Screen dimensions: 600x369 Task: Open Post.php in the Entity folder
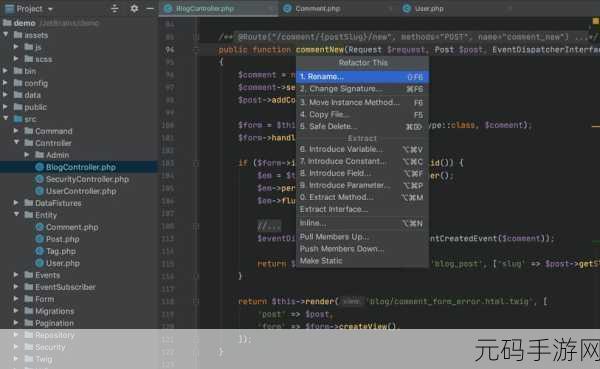(x=62, y=239)
